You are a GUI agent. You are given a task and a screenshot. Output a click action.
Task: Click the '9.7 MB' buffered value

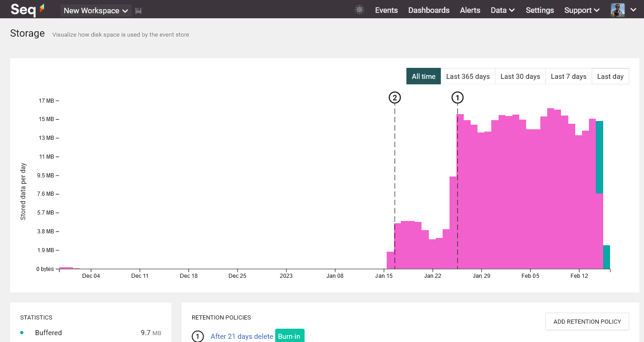tap(151, 333)
